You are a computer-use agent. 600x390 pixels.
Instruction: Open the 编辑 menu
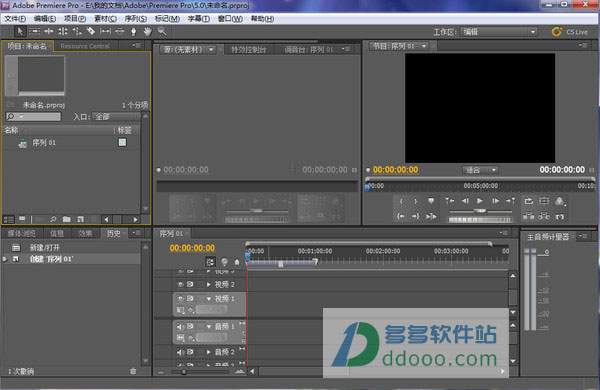pos(45,19)
